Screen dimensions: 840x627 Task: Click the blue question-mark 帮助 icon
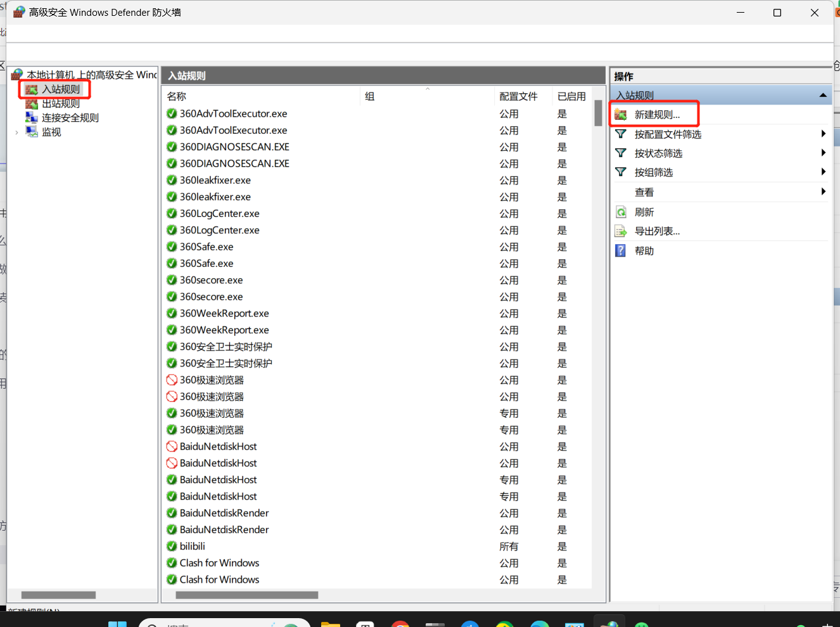click(x=621, y=251)
